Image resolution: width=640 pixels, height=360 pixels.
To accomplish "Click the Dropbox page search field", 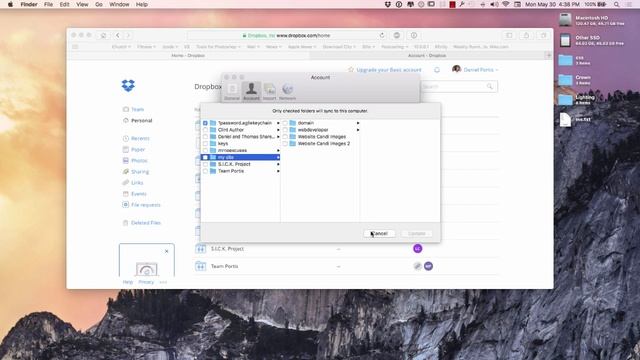I will [x=459, y=87].
